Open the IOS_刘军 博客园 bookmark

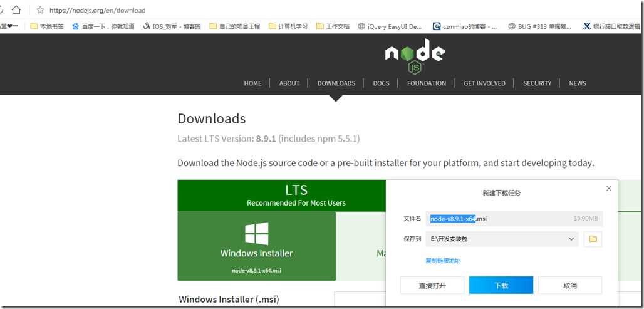pos(172,26)
